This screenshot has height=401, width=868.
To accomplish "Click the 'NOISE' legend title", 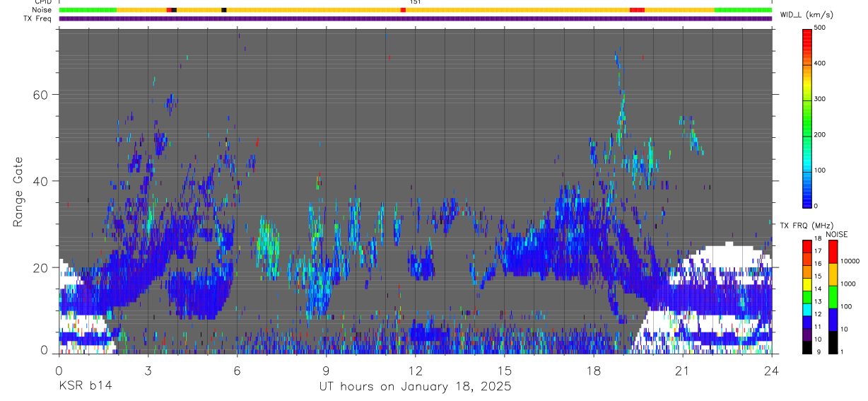I will 836,234.
